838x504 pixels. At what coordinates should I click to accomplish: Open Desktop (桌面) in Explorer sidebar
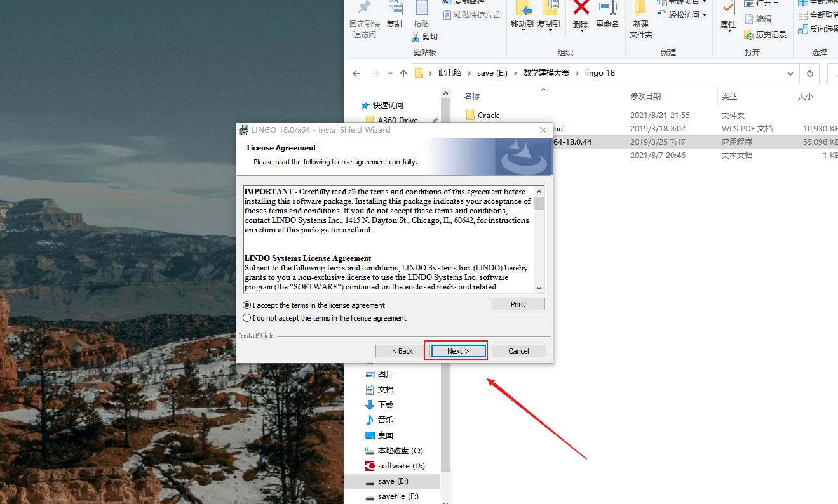pos(385,435)
